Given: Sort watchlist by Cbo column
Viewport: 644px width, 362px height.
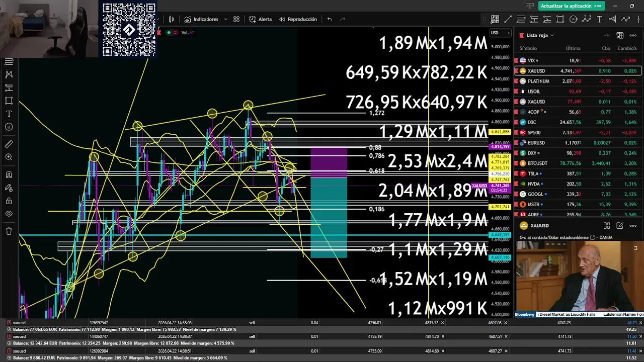Looking at the screenshot, I should (x=606, y=48).
